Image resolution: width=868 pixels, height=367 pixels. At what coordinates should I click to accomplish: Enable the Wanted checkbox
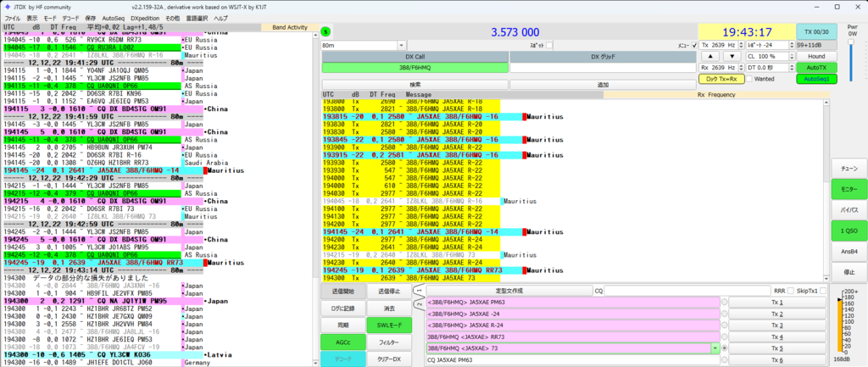pos(748,79)
